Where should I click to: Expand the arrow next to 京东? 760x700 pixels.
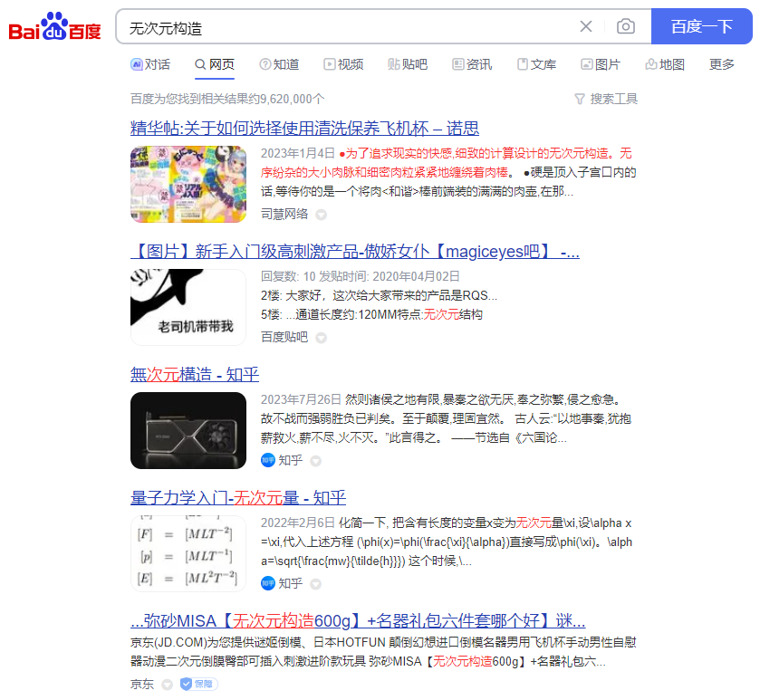coord(166,684)
